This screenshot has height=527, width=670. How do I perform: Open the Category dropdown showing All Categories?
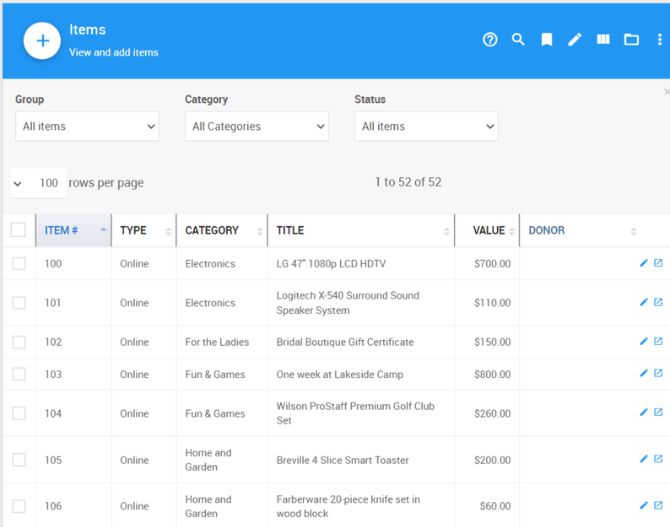pos(257,126)
